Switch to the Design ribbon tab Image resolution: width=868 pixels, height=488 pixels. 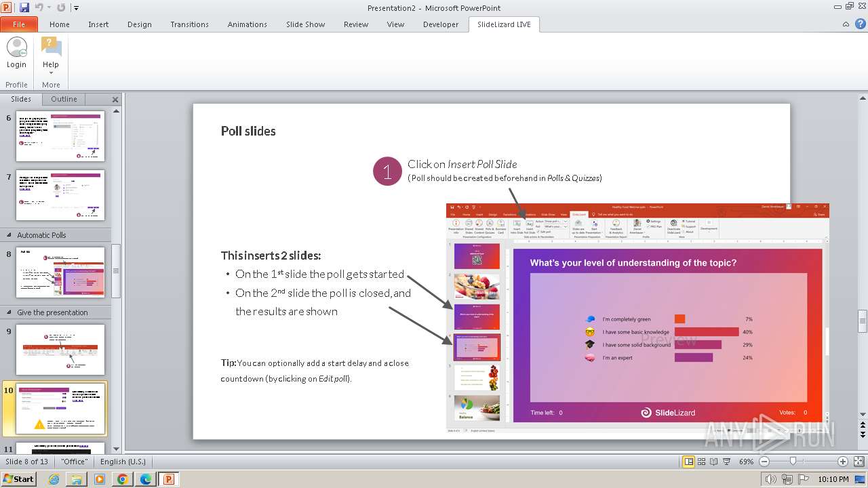[x=140, y=24]
